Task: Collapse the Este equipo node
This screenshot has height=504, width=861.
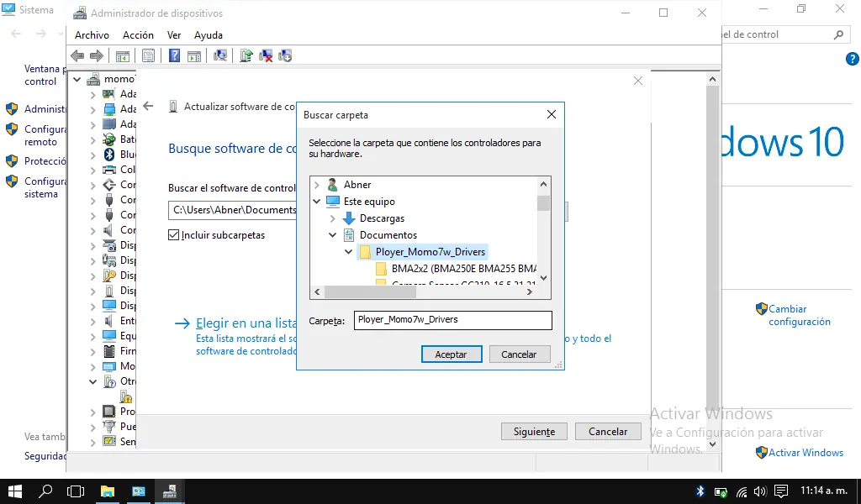Action: [x=316, y=202]
